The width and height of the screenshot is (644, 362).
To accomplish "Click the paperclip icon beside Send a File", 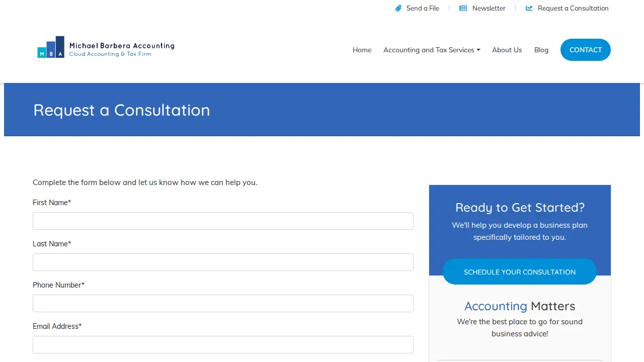I will (x=398, y=8).
